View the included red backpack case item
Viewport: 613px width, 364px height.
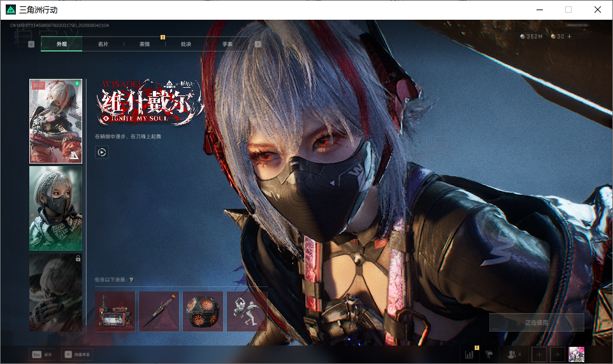[115, 311]
